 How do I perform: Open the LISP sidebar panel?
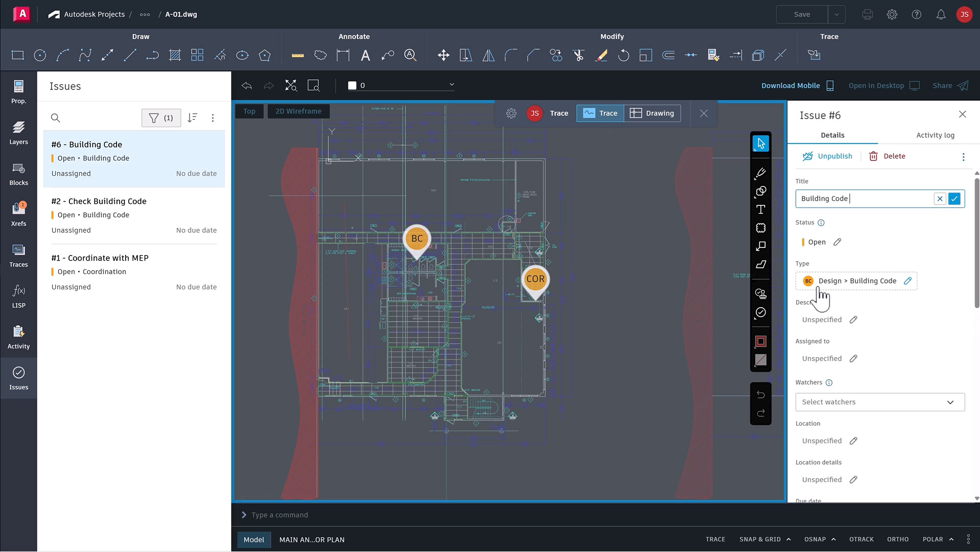tap(18, 296)
